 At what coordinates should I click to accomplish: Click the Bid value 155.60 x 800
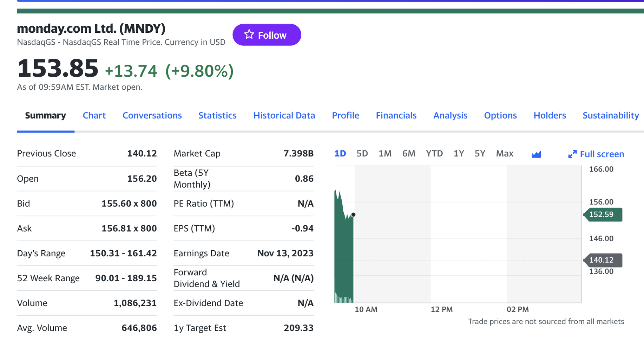pos(129,204)
